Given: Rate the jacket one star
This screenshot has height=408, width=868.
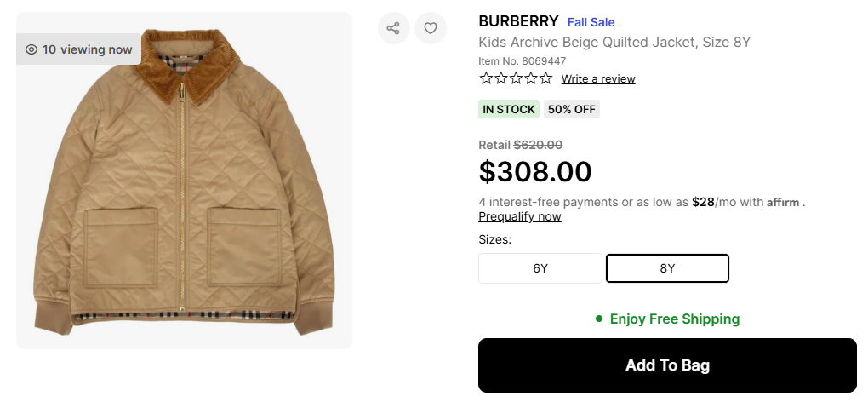Looking at the screenshot, I should pyautogui.click(x=486, y=78).
